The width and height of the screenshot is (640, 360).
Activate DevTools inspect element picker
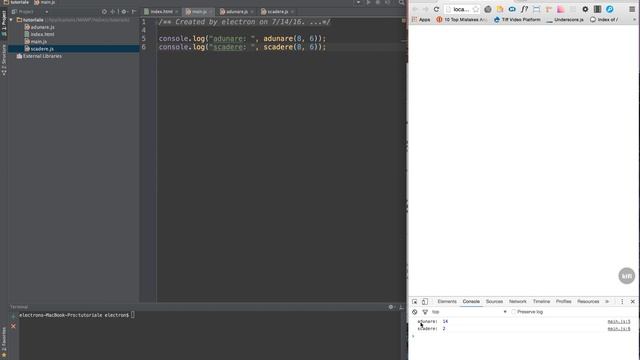[x=415, y=302]
